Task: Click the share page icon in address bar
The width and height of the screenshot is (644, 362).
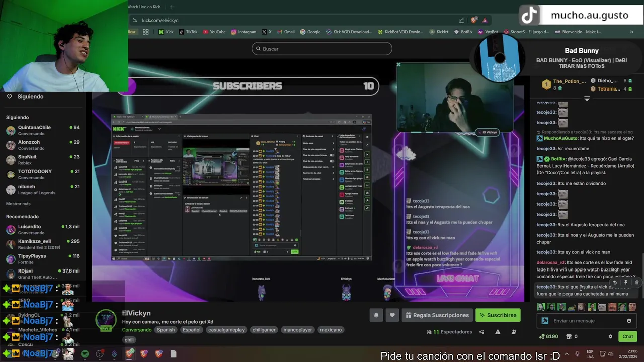Action: pyautogui.click(x=461, y=20)
